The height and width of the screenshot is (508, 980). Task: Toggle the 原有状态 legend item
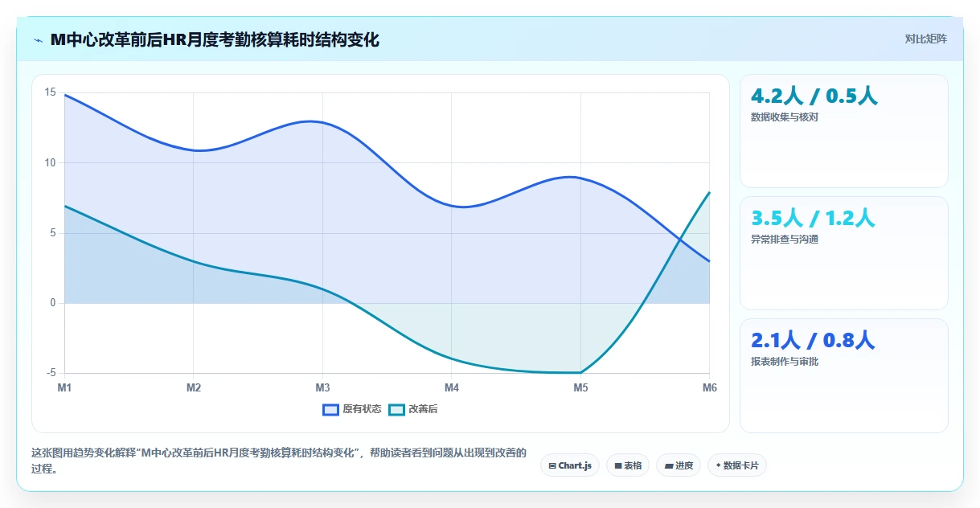point(352,409)
